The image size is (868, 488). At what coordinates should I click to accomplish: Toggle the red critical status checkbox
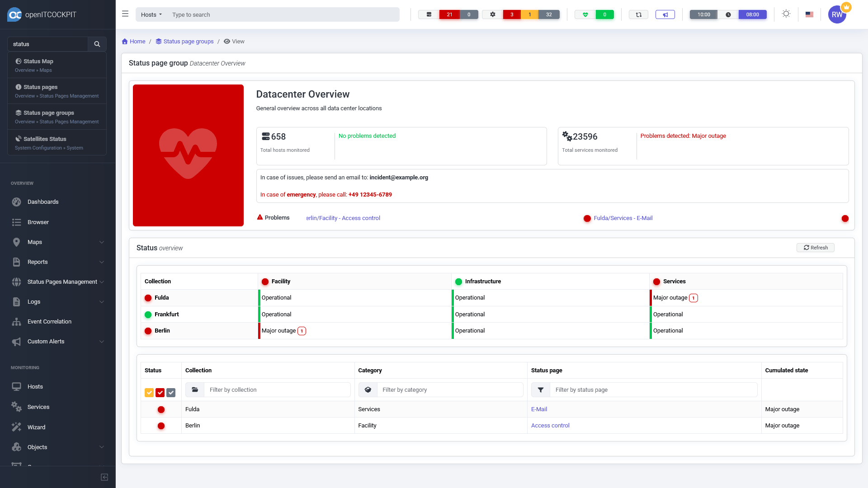coord(160,393)
